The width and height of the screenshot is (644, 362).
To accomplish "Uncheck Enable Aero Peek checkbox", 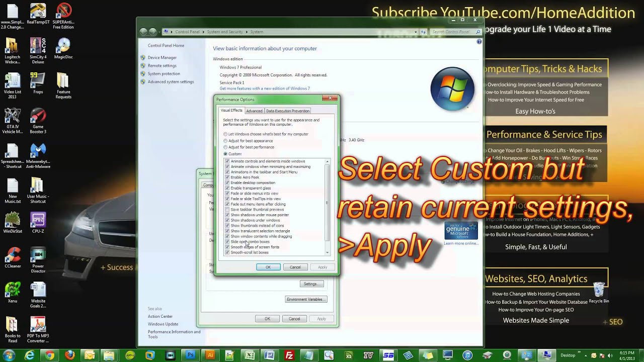I will pos(227,177).
